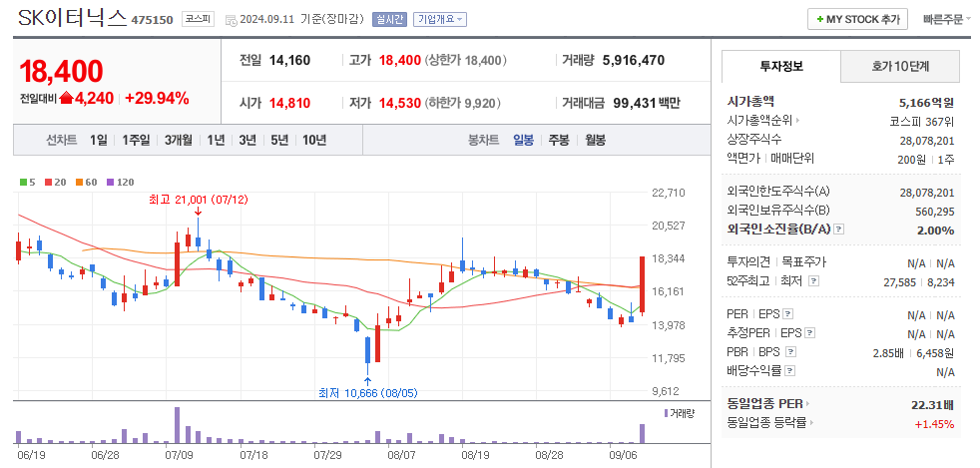Select the 주봉 candle chart
The image size is (980, 468).
coord(559,140)
